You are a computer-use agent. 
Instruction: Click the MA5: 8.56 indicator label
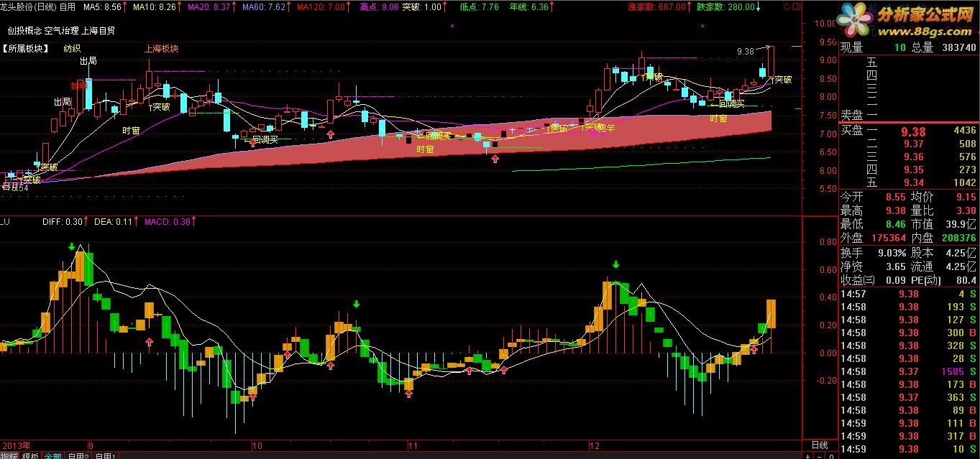tap(102, 6)
